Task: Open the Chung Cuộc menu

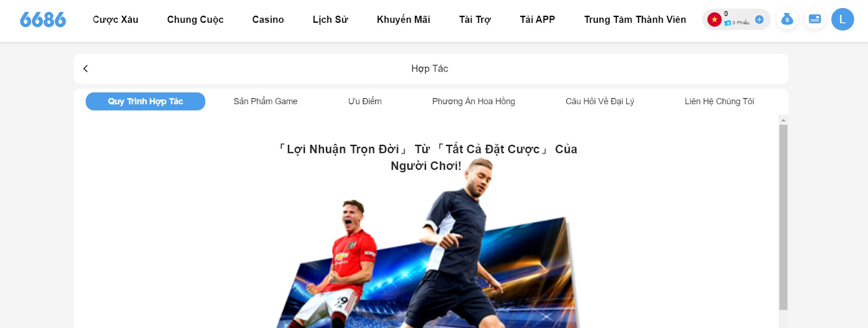Action: pyautogui.click(x=195, y=20)
